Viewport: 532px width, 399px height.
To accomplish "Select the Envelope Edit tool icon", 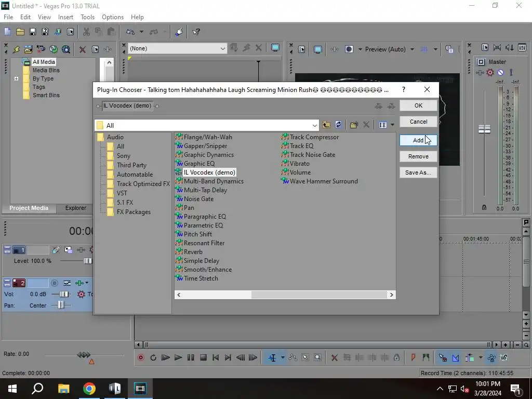I will 293,357.
